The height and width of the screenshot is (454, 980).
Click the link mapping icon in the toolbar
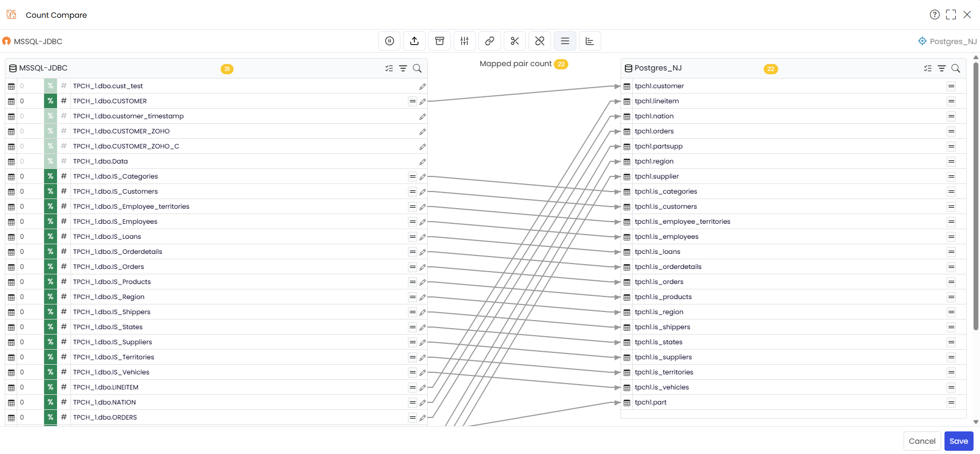pos(490,41)
